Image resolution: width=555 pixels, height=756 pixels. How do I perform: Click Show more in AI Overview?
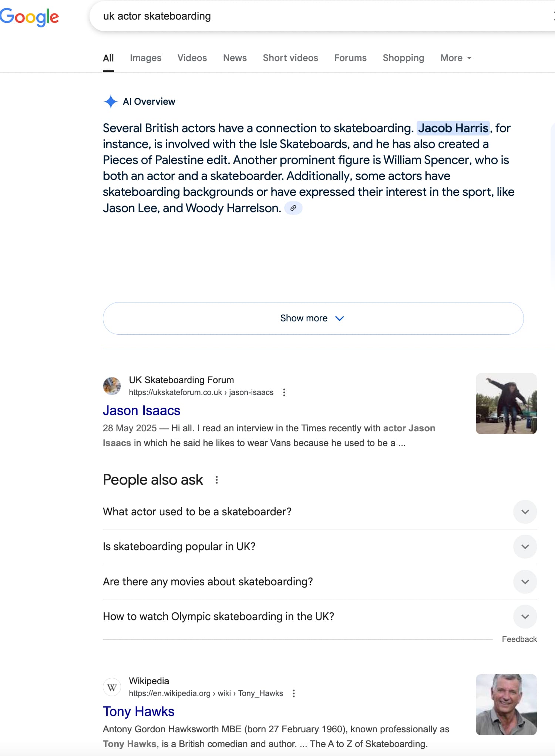click(313, 318)
